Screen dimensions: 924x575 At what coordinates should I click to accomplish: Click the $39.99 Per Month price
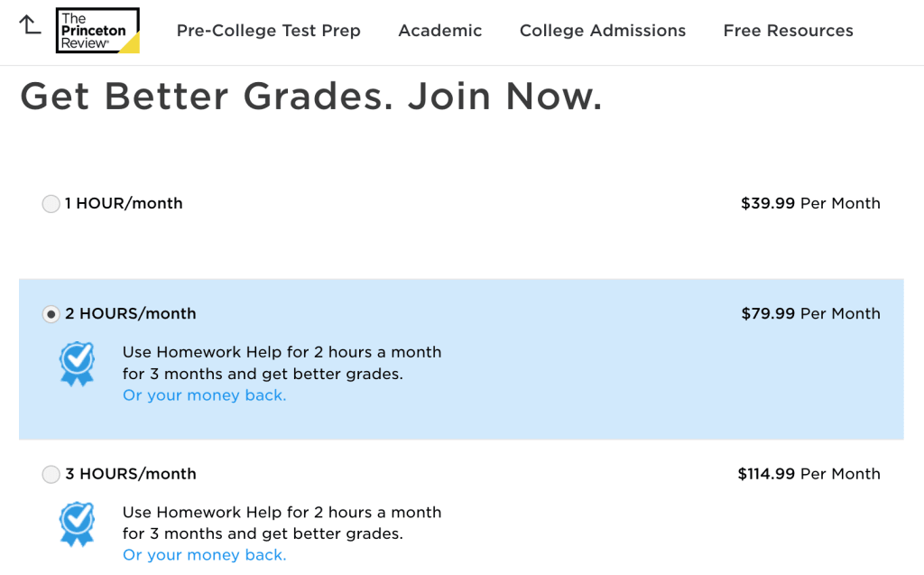coord(809,203)
